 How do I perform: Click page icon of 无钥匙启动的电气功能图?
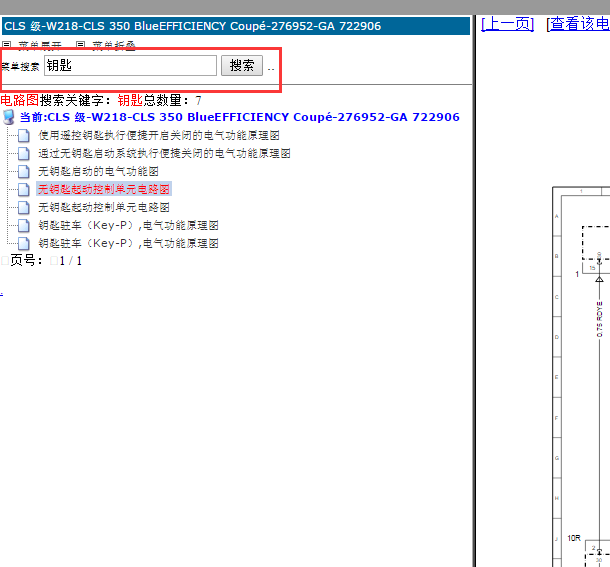[23, 171]
